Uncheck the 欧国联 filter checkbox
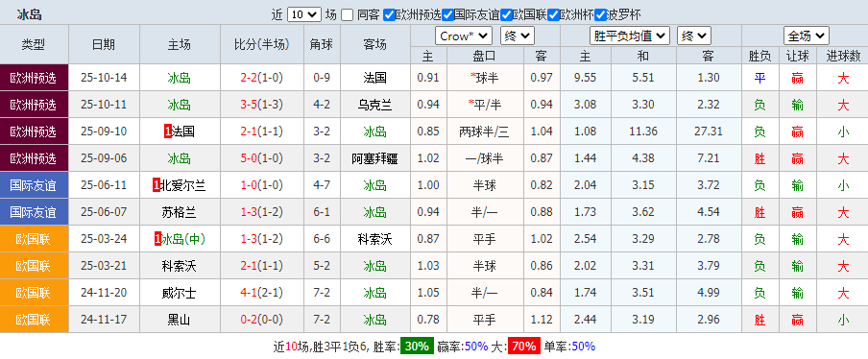The width and height of the screenshot is (868, 359). coord(507,15)
